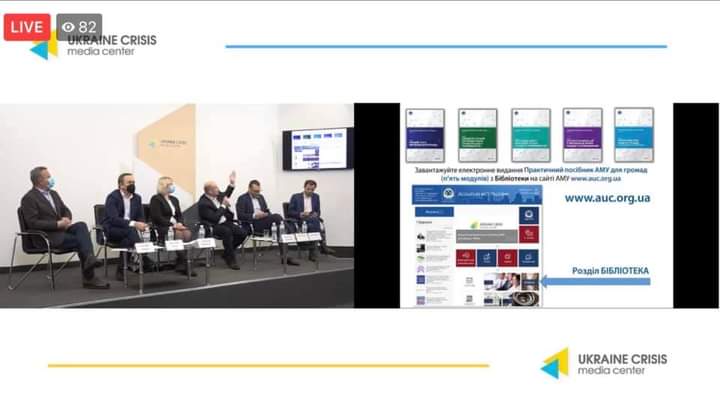Viewport: 720px width, 411px height.
Task: Click the bottom-right Ukraine Crisis media center logo
Action: pos(604,363)
